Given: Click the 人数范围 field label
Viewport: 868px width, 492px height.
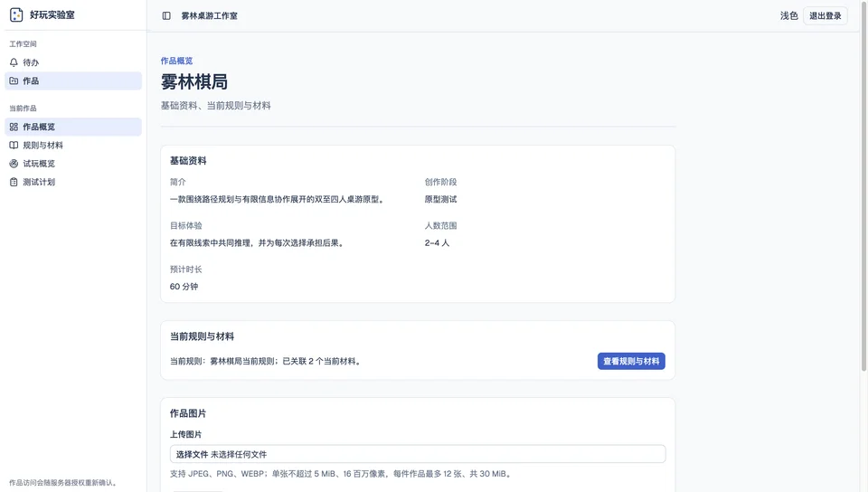Looking at the screenshot, I should [440, 226].
